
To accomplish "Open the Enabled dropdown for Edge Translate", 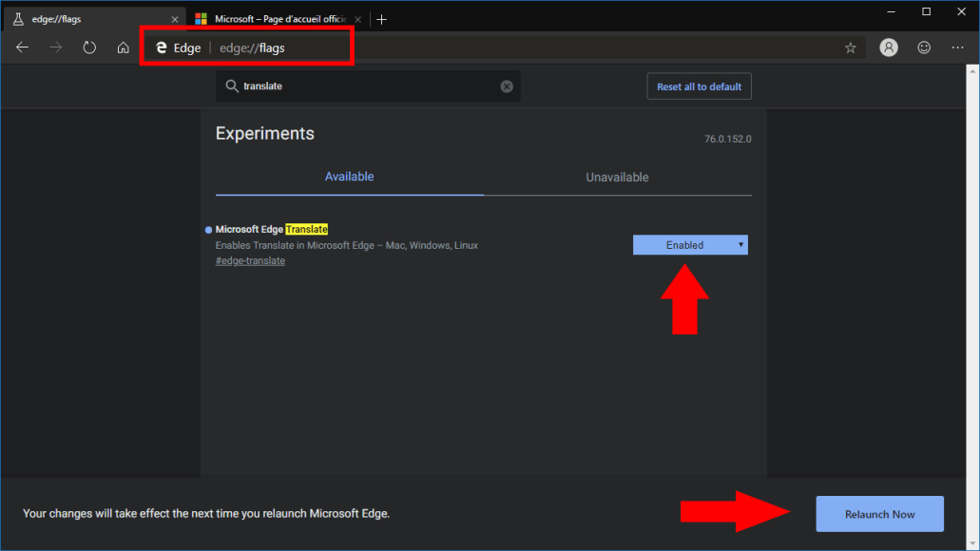I will [690, 245].
